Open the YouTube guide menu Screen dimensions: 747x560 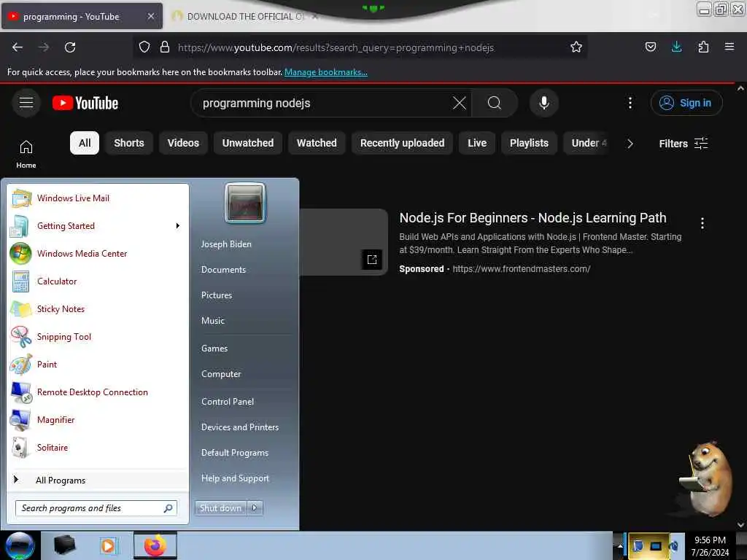[x=26, y=102]
